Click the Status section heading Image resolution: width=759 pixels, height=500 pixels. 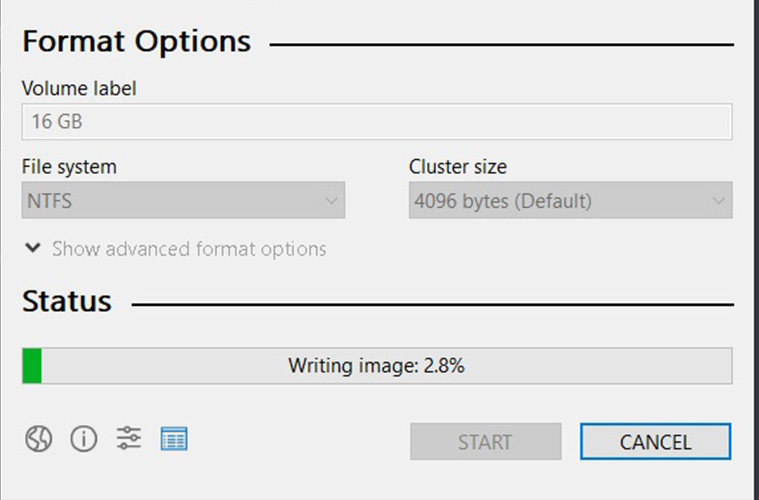pyautogui.click(x=67, y=302)
